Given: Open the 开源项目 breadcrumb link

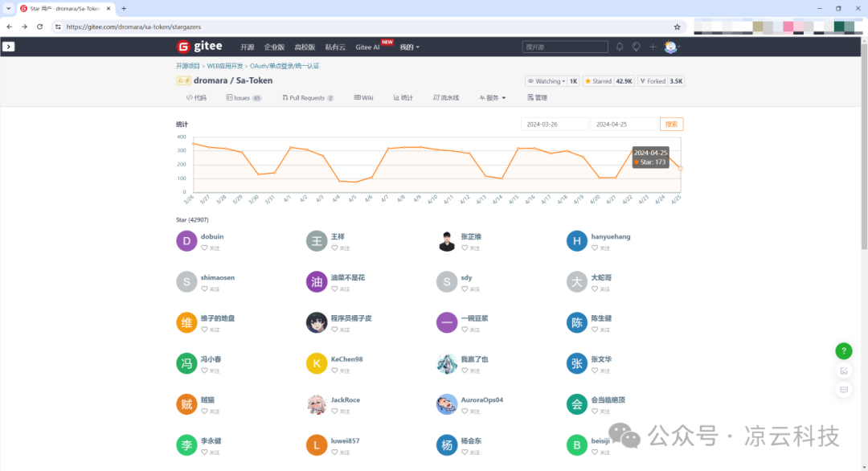Looking at the screenshot, I should [x=187, y=66].
